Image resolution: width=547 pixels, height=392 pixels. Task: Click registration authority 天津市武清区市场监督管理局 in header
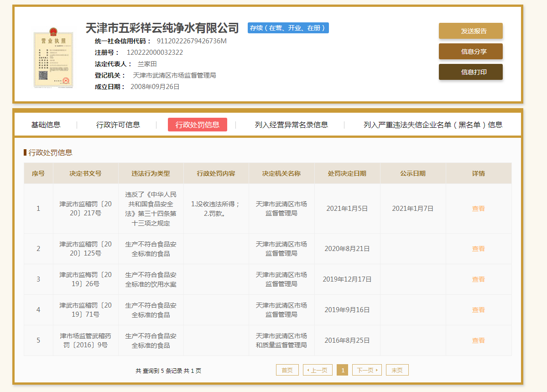pos(174,75)
